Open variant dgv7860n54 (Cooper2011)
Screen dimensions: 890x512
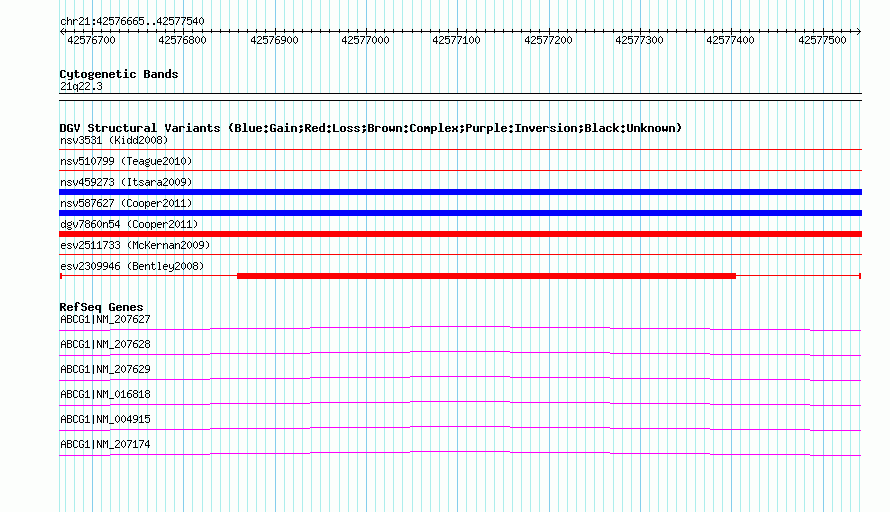click(x=129, y=224)
